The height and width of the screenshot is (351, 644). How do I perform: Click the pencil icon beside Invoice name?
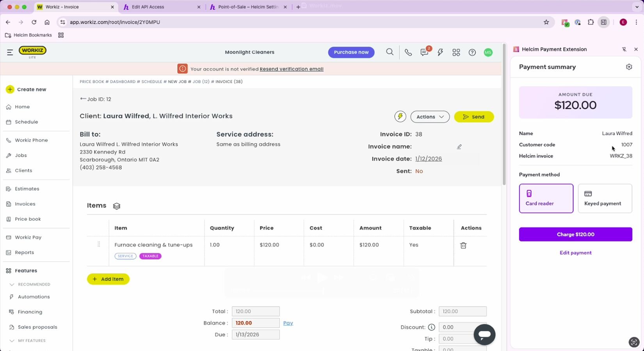tap(459, 147)
